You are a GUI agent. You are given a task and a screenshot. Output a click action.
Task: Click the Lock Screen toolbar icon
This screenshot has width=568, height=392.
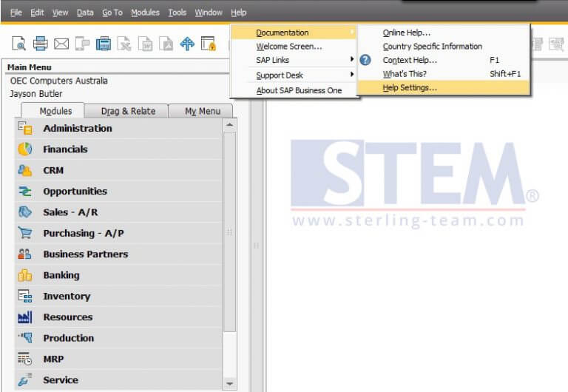209,44
